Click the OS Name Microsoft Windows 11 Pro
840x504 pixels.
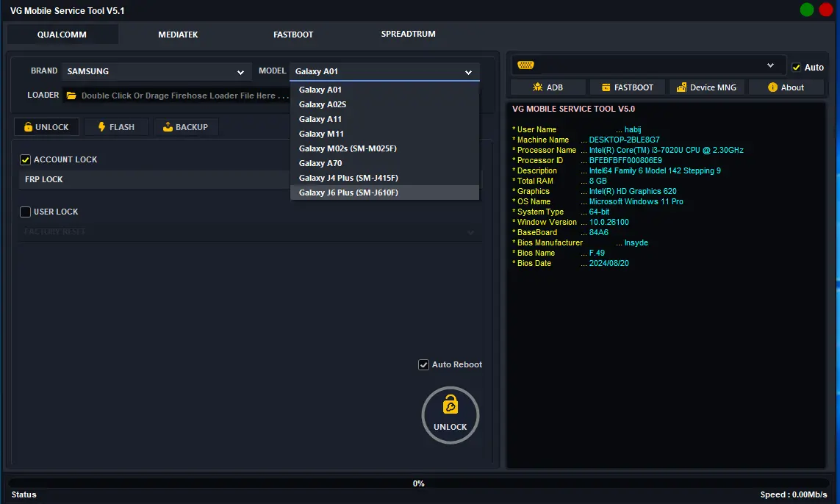click(636, 201)
